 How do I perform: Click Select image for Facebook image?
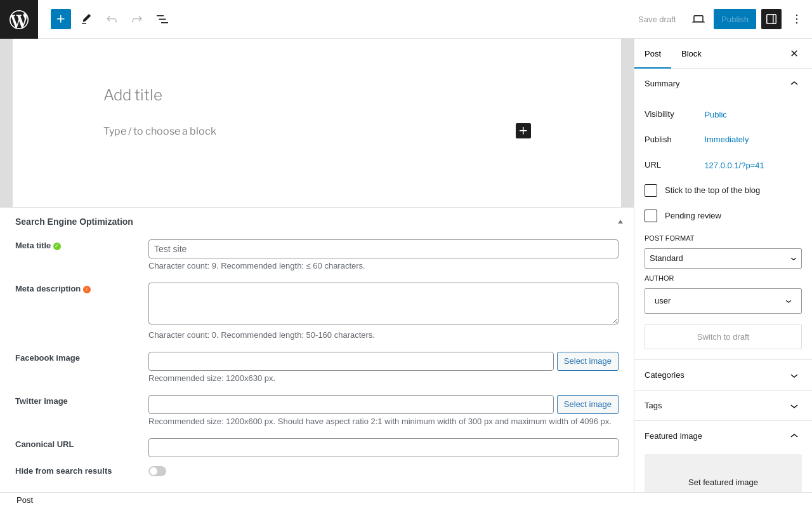point(587,361)
